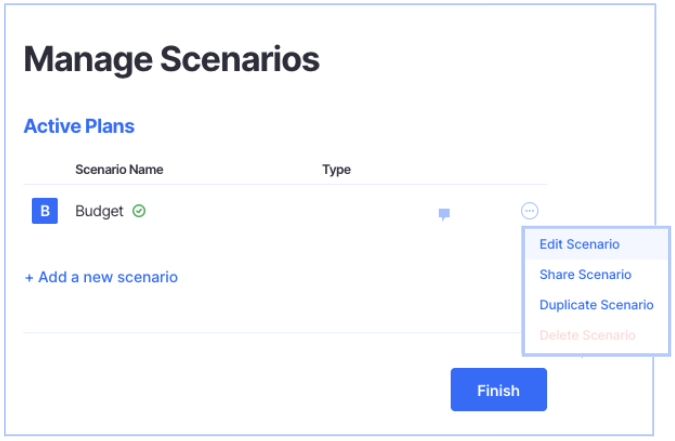The height and width of the screenshot is (441, 675).
Task: Click the Manage Scenarios dialog title
Action: [171, 59]
